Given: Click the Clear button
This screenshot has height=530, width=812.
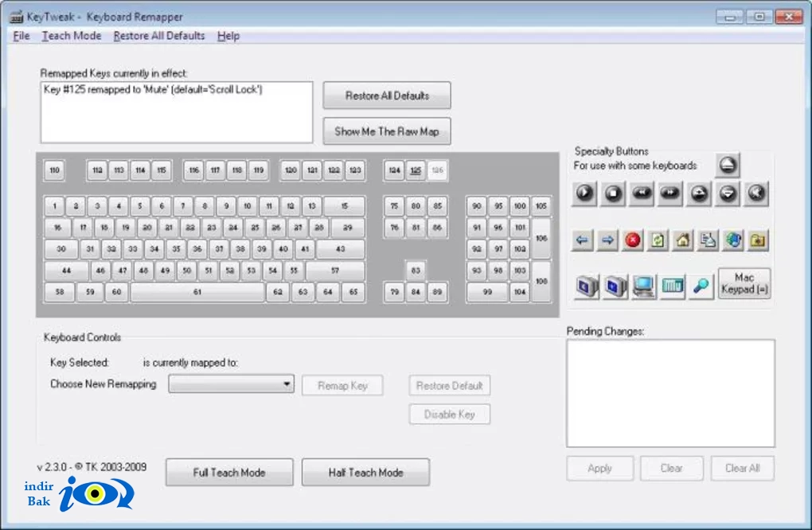Looking at the screenshot, I should [x=672, y=469].
